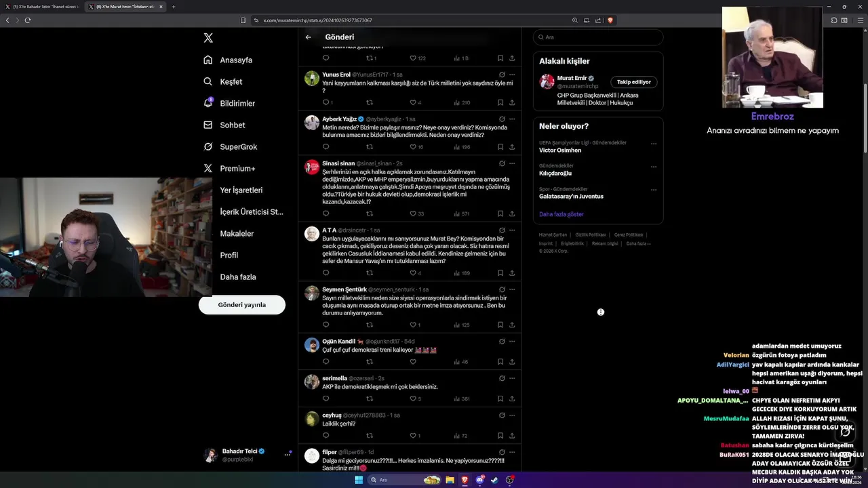Repost Seymen Şentürk's post

coord(370,325)
